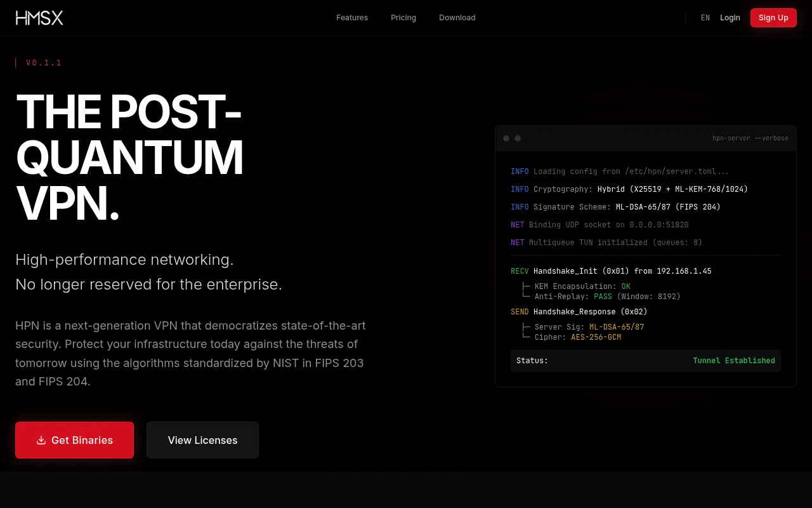Click the second terminal window dot
Viewport: 812px width, 508px height.
coord(518,138)
